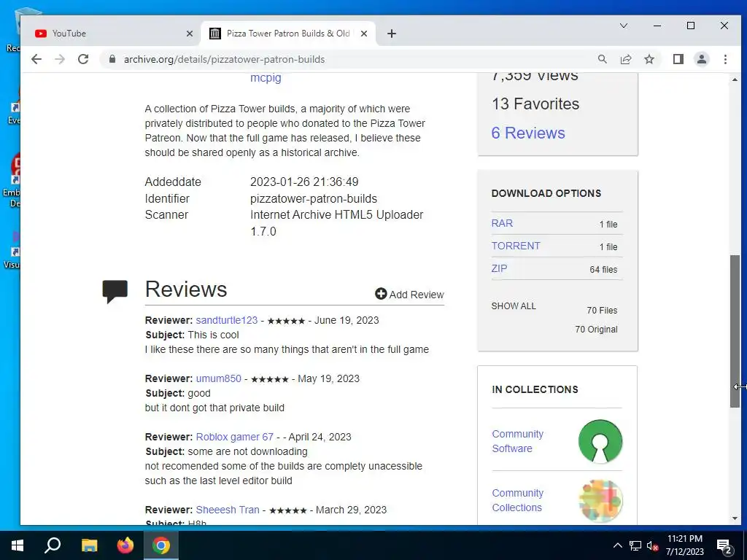The image size is (747, 560).
Task: Open tab search chevron in title bar
Action: point(624,26)
